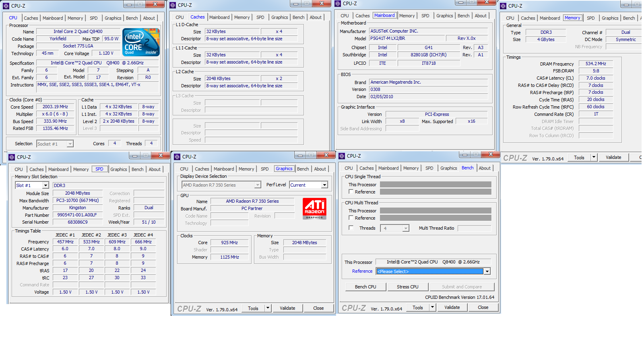Switch to Bench tab in the Graphics window
This screenshot has height=362, width=644.
(x=303, y=169)
